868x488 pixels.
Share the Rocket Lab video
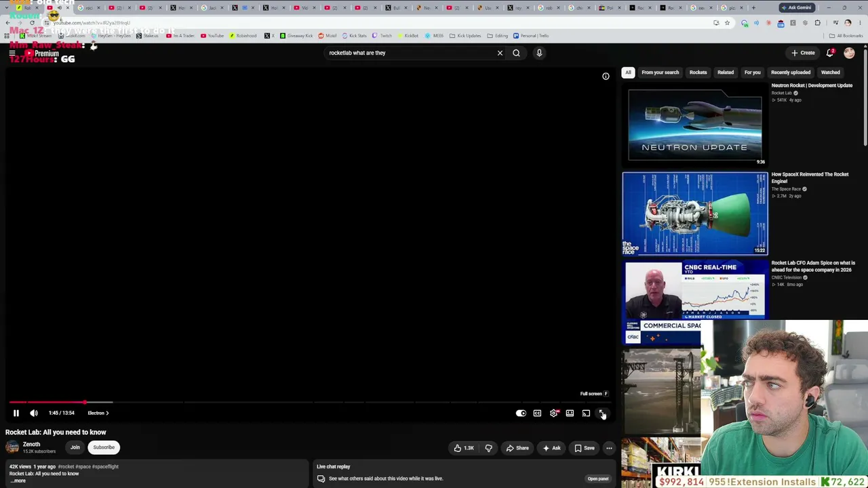click(x=517, y=447)
